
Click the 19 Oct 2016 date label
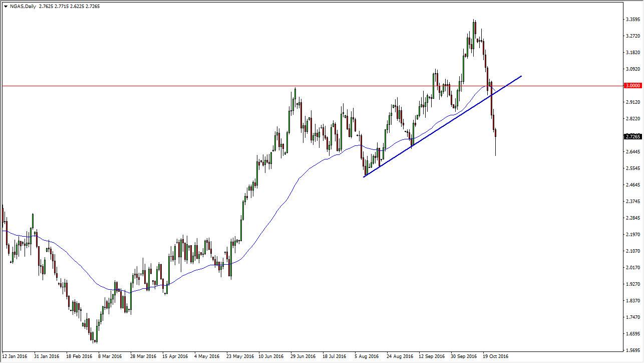[x=495, y=357]
